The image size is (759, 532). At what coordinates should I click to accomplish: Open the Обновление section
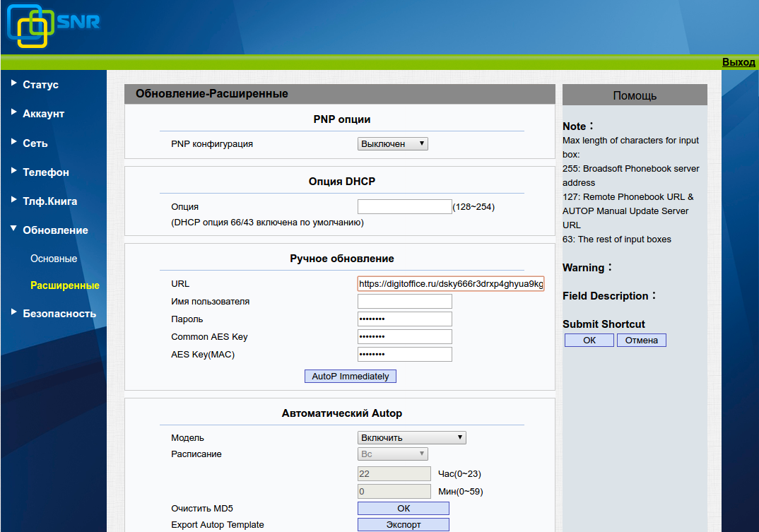[55, 230]
